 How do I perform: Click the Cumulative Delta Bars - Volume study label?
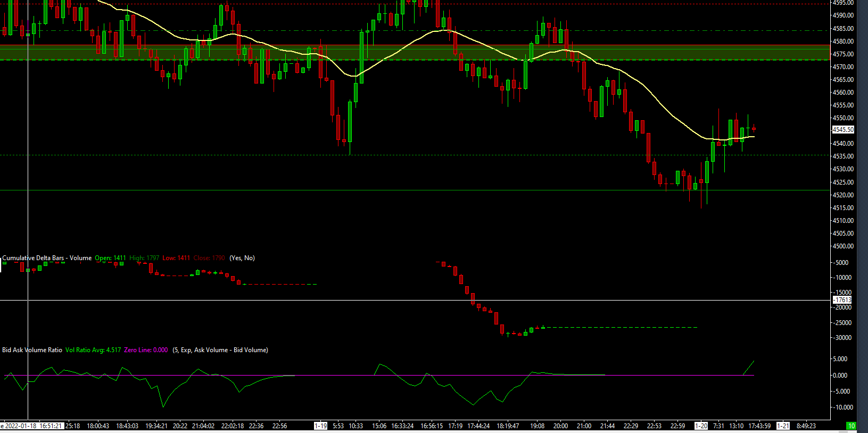click(47, 258)
